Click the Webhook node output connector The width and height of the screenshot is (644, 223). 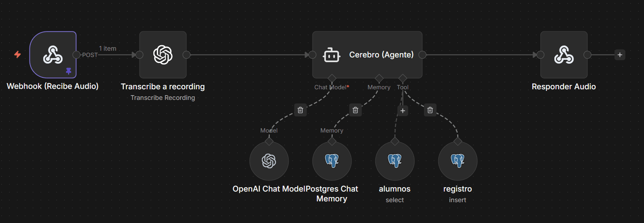click(x=77, y=55)
